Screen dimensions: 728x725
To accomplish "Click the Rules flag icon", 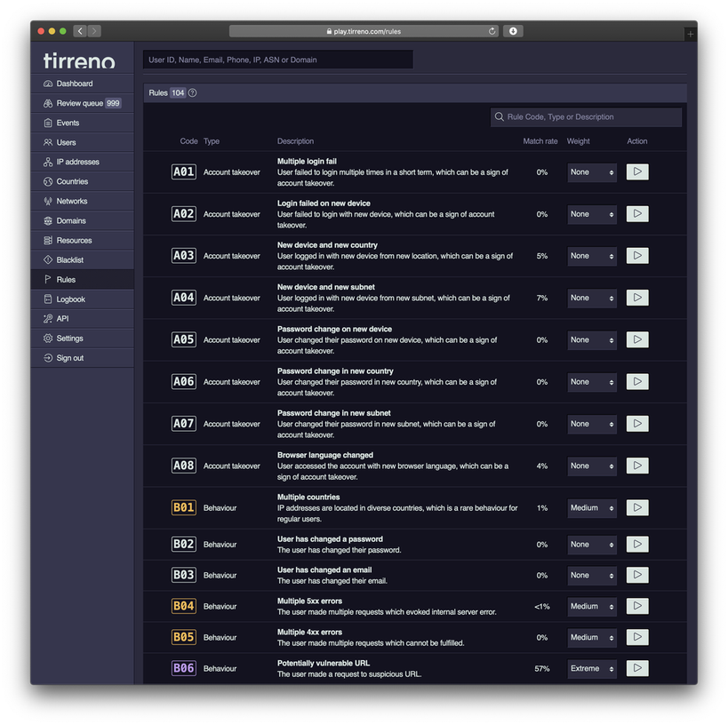I will (x=48, y=279).
